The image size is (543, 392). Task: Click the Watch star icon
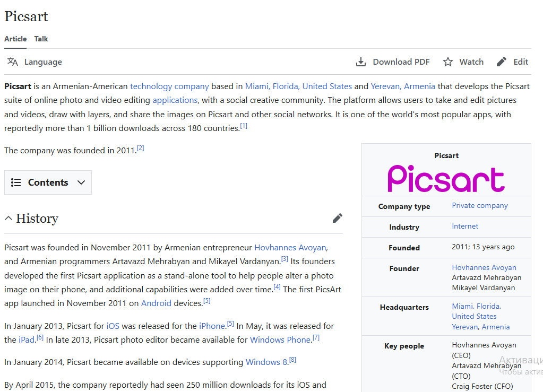point(448,62)
